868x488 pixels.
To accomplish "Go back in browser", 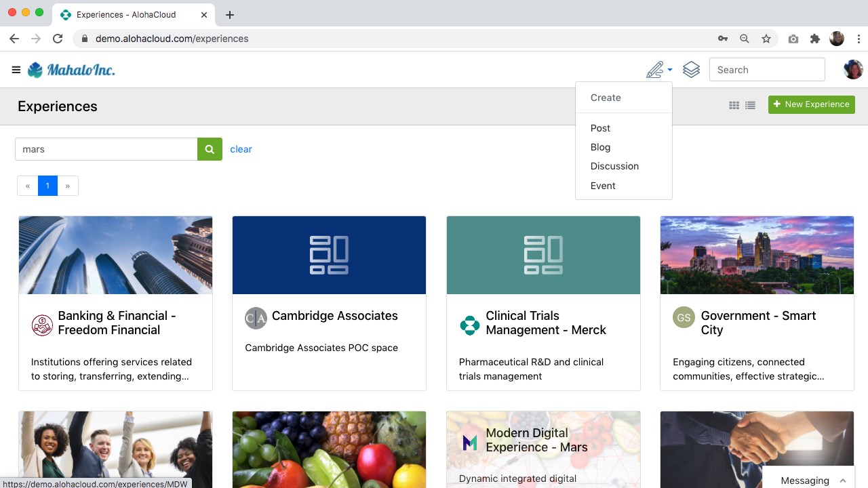I will pyautogui.click(x=14, y=39).
